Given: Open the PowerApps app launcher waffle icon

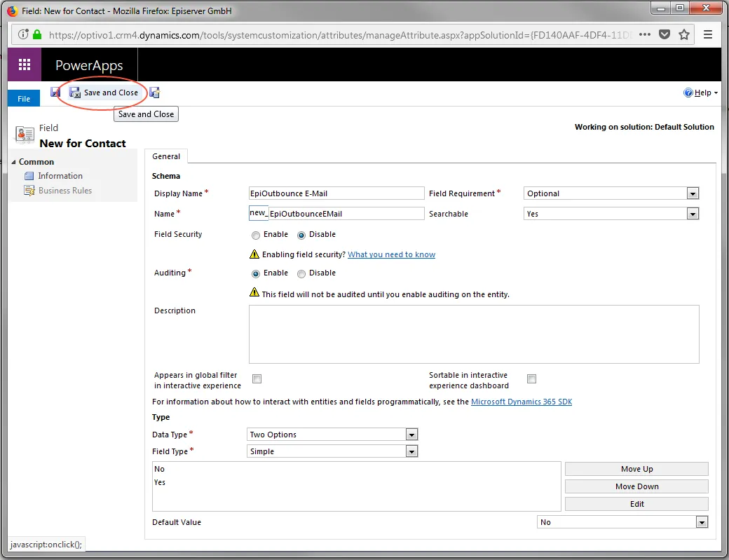Looking at the screenshot, I should point(24,64).
